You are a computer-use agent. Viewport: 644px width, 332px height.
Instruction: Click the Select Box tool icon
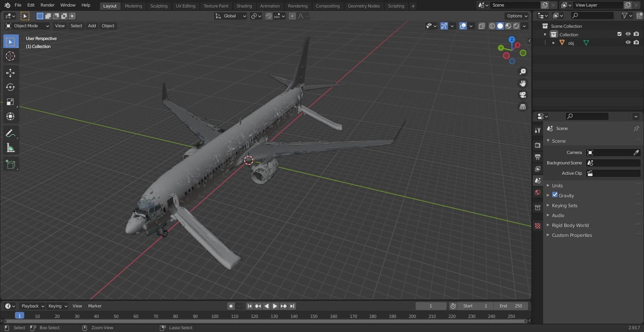coord(10,41)
